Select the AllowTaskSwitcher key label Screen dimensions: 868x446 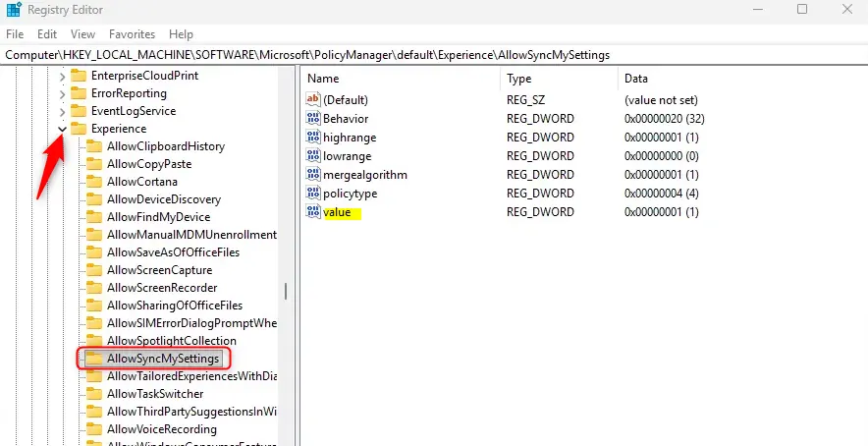tap(155, 394)
